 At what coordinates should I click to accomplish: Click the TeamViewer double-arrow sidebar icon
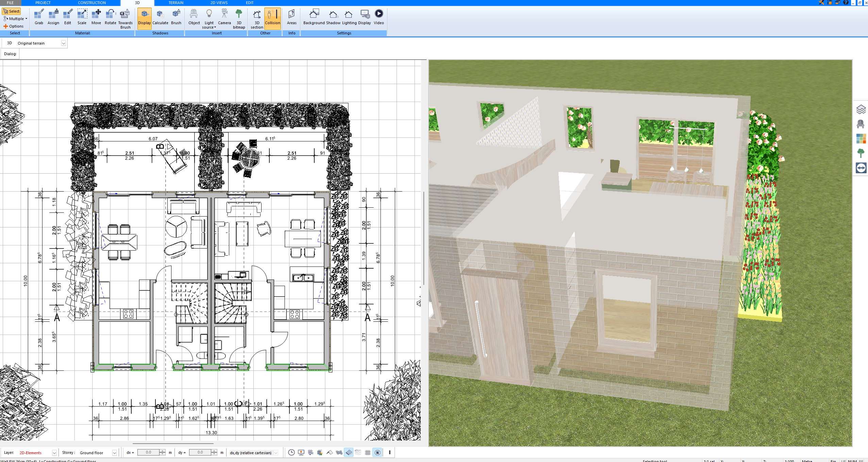coord(861,168)
